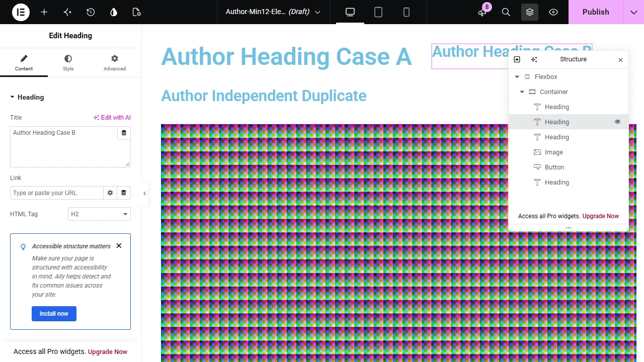Switch to the Advanced tab
Viewport: 644px width, 362px height.
(115, 63)
